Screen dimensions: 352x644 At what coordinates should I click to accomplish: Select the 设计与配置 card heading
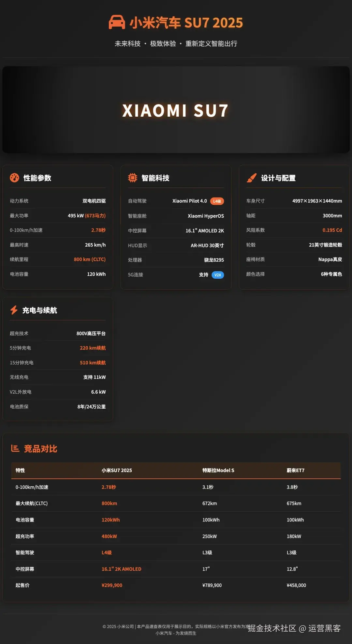point(278,178)
